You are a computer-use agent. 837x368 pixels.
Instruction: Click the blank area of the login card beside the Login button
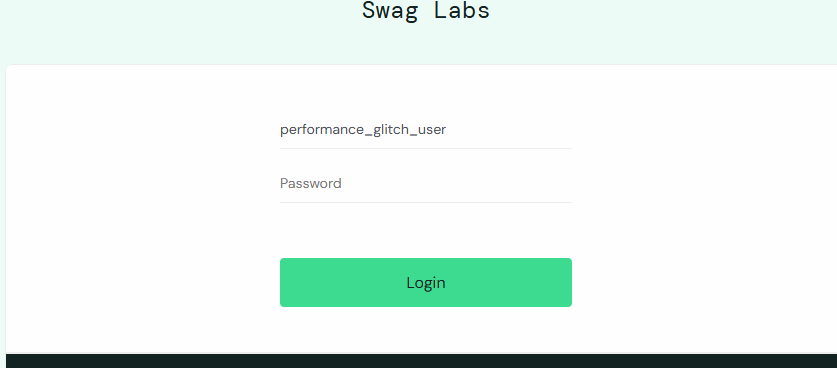(694, 282)
